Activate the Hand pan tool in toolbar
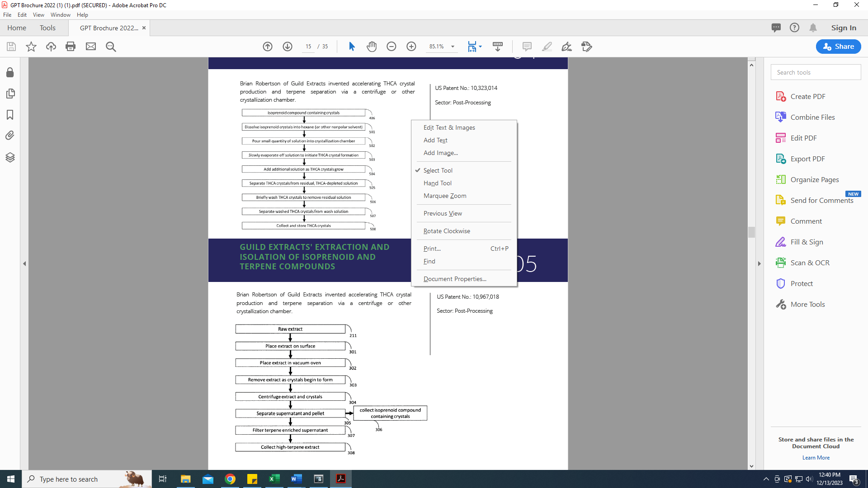This screenshot has height=488, width=868. coord(372,47)
